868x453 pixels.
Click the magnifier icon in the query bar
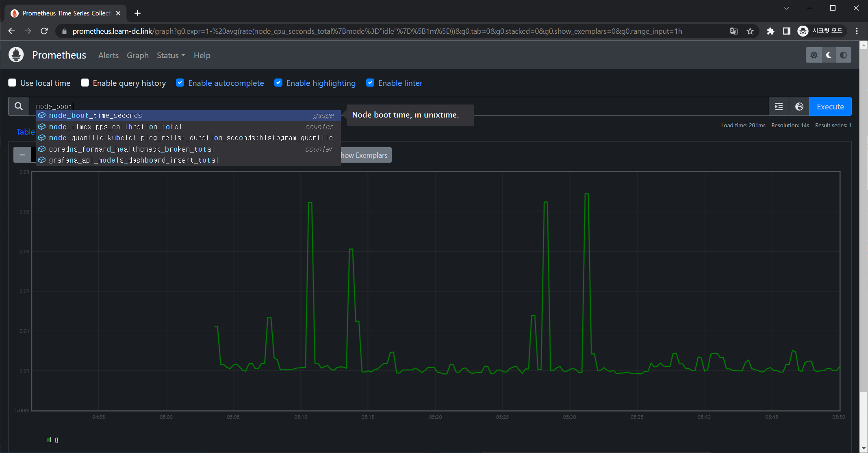18,106
